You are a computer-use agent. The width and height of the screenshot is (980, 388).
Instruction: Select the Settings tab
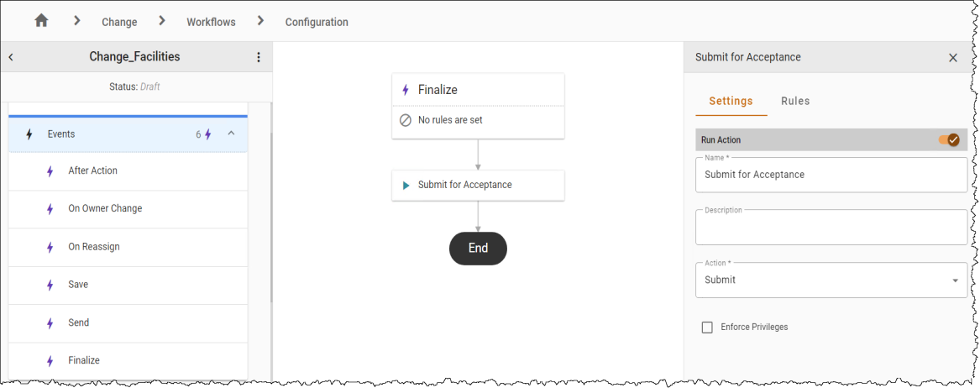(731, 102)
